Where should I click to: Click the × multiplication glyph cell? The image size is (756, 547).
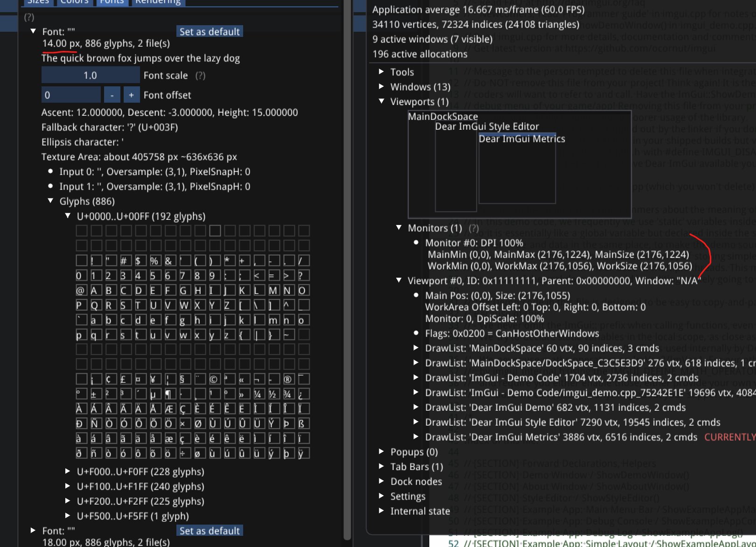click(185, 423)
